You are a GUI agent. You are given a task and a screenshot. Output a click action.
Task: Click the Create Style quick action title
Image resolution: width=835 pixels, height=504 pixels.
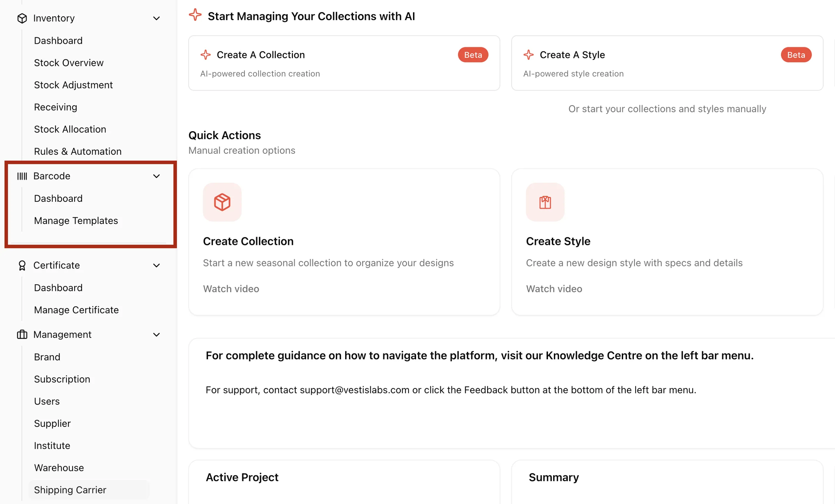(558, 241)
